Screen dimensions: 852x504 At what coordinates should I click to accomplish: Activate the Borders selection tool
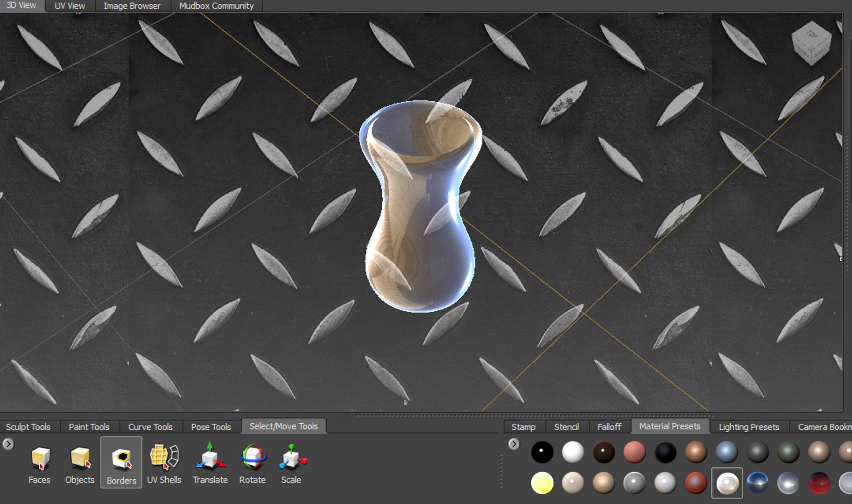point(121,462)
